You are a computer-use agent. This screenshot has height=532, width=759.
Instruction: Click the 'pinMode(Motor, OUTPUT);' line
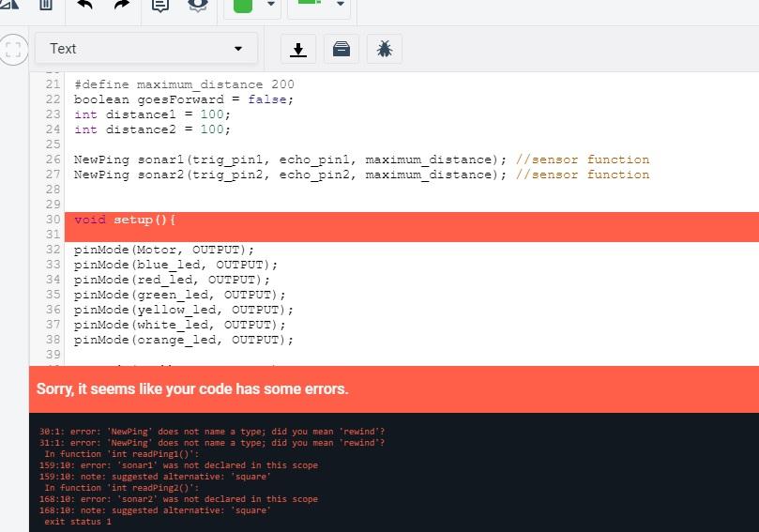[x=163, y=250]
